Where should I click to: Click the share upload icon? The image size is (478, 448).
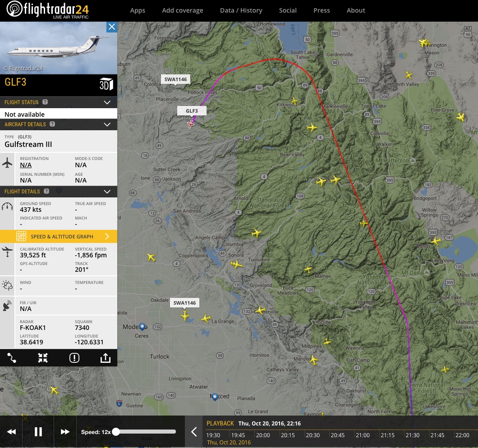(105, 358)
